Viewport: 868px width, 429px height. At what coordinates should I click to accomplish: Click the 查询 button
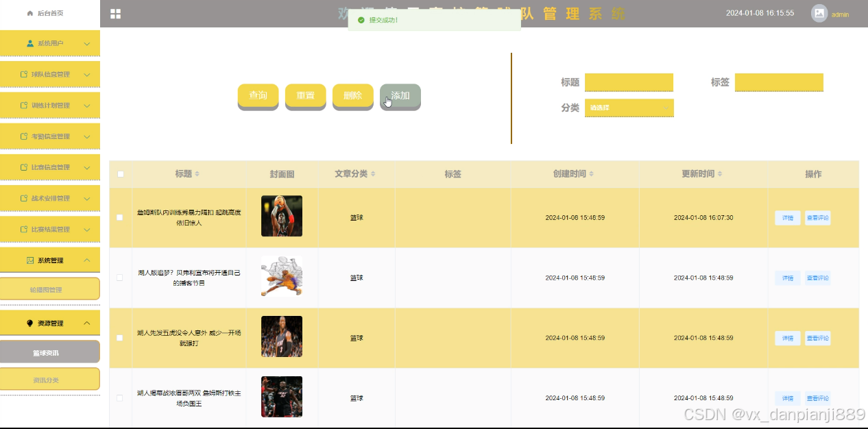click(258, 96)
